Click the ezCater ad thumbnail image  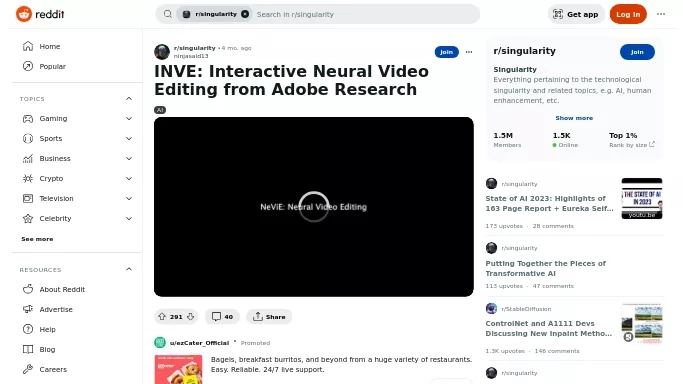(x=178, y=370)
